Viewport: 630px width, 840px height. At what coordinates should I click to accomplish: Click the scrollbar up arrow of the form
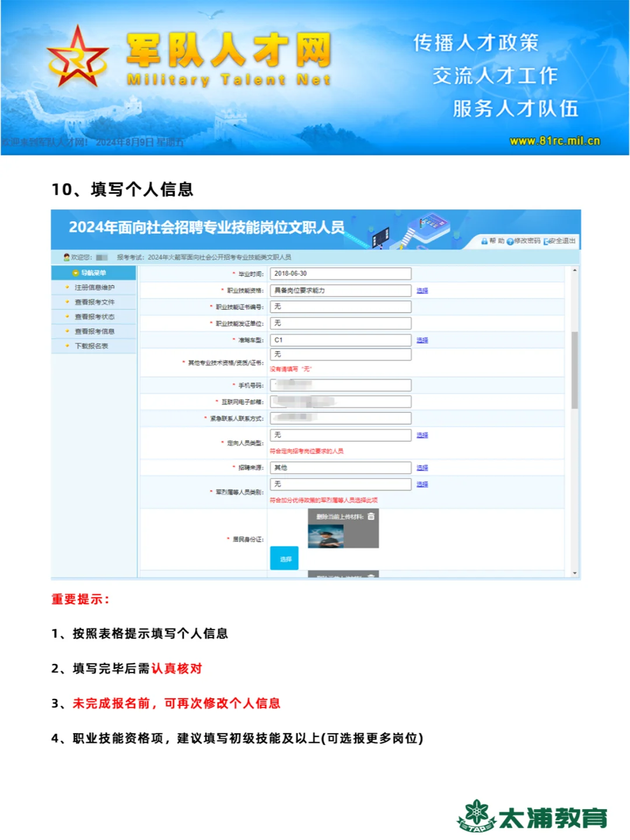click(575, 271)
